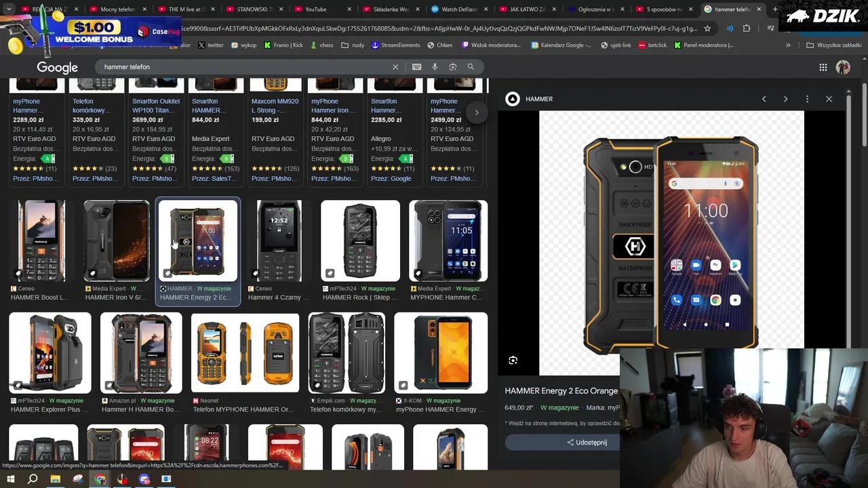The width and height of the screenshot is (868, 488).
Task: Open the chess bookmark
Action: tap(321, 45)
